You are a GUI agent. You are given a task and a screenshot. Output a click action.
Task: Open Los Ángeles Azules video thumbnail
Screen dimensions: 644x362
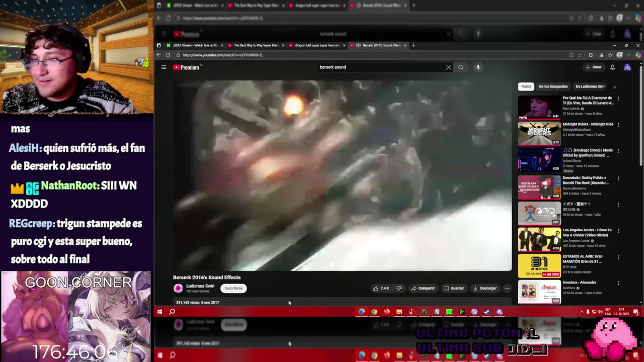pyautogui.click(x=539, y=239)
